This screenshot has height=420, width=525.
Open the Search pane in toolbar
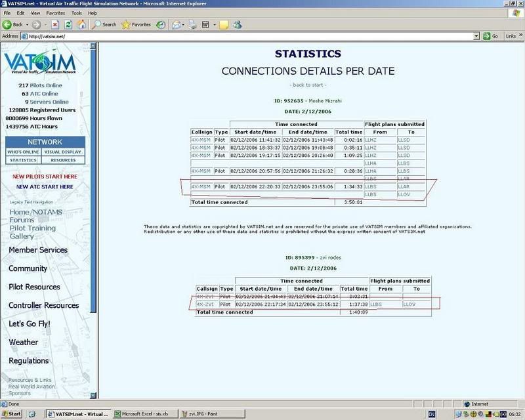tap(105, 24)
